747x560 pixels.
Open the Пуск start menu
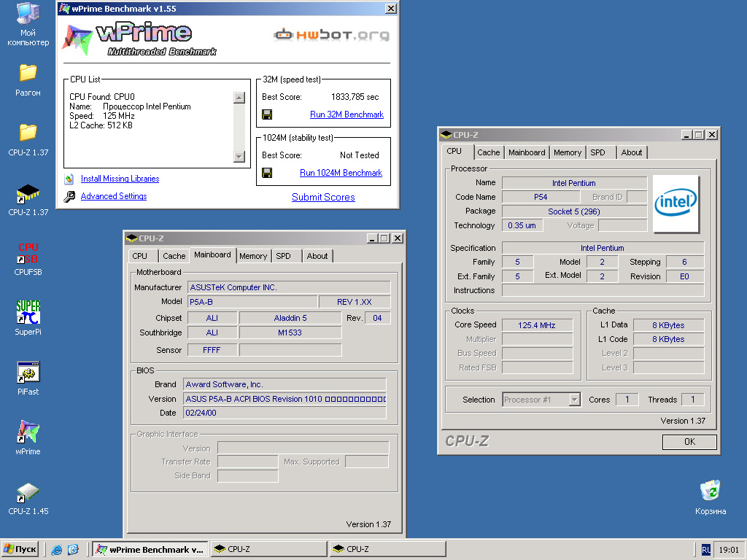[x=20, y=550]
